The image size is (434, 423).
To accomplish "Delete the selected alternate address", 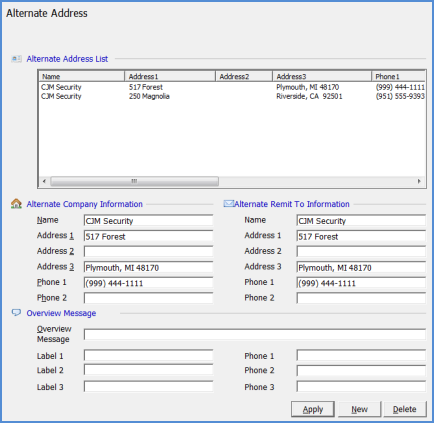I will pos(405,409).
